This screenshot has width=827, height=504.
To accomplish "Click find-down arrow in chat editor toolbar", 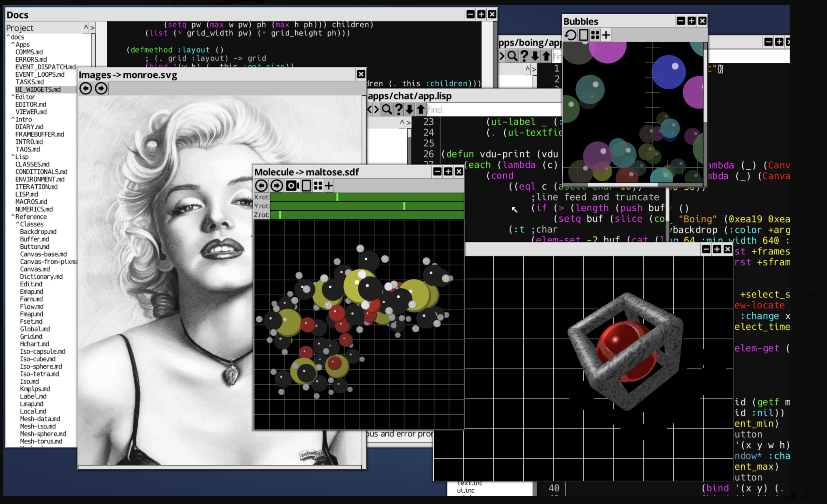I will (410, 110).
